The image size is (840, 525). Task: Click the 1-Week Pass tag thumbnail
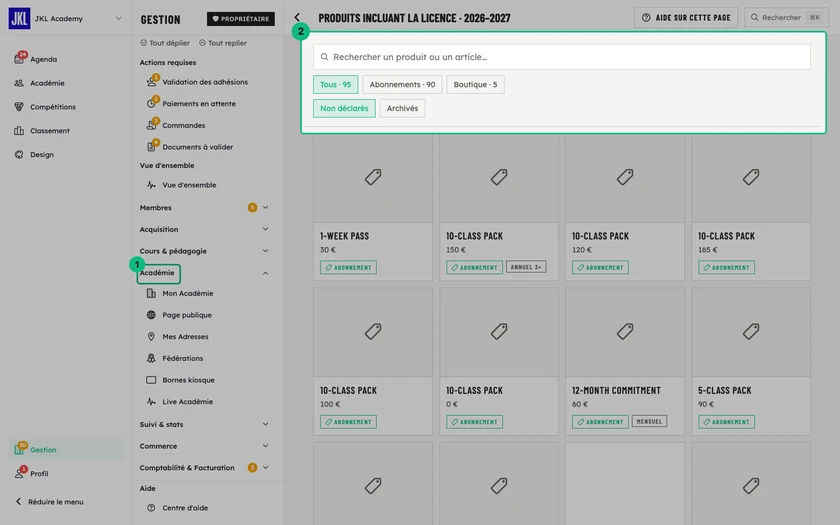click(373, 177)
